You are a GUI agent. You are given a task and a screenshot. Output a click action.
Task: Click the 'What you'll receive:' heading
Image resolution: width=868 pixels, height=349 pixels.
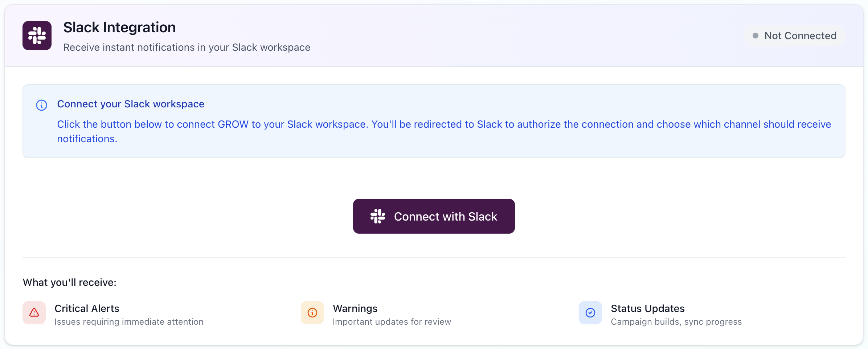69,282
